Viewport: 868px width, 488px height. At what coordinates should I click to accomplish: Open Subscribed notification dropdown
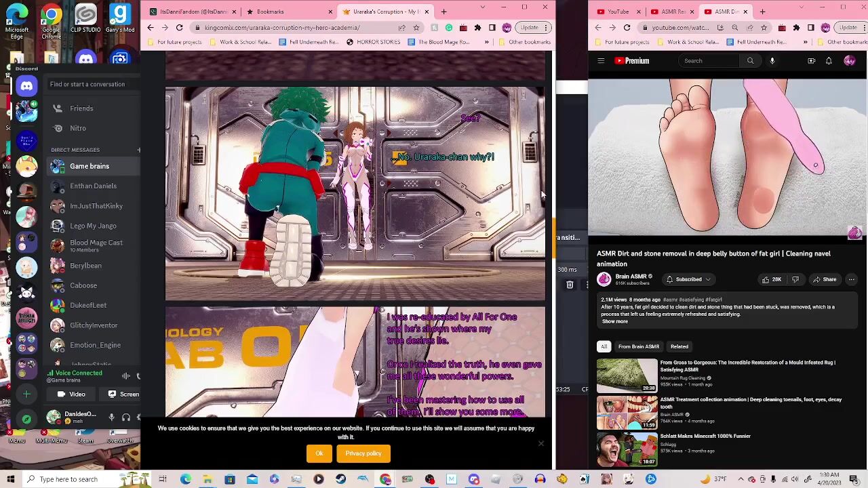(x=688, y=279)
